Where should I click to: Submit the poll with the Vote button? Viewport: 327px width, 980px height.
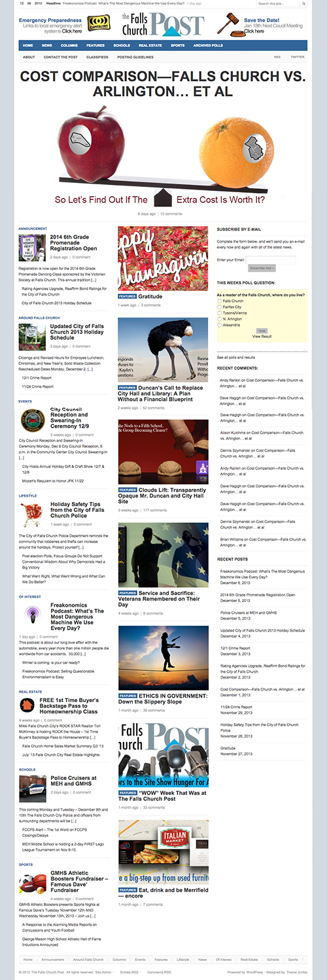[x=262, y=331]
